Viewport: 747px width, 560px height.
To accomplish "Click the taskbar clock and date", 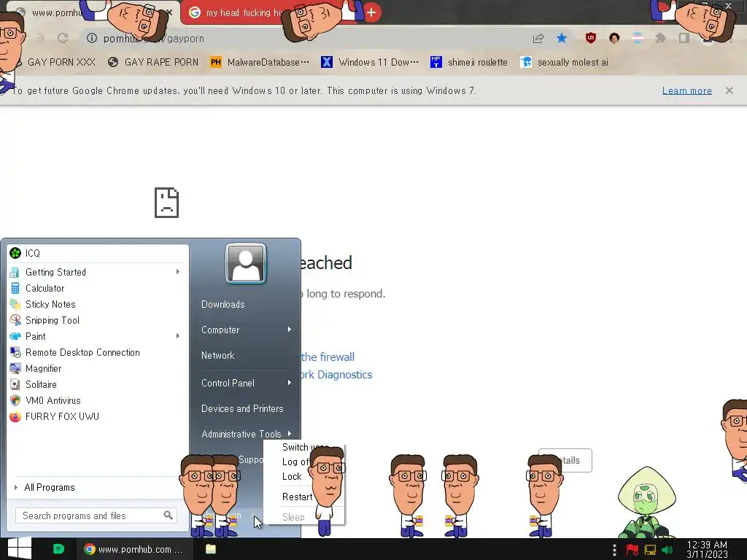I will click(707, 549).
